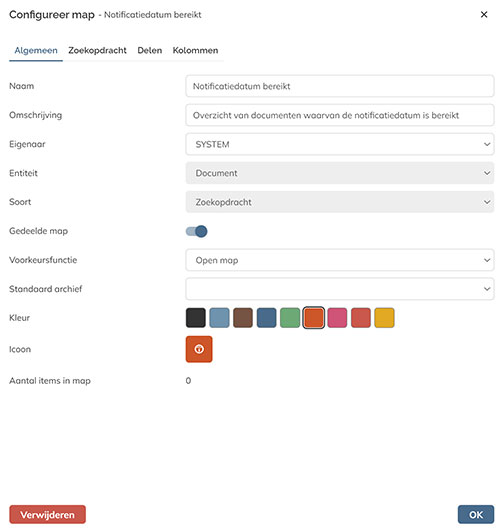Click the red Verwijderen button
This screenshot has height=531, width=500.
tap(47, 514)
